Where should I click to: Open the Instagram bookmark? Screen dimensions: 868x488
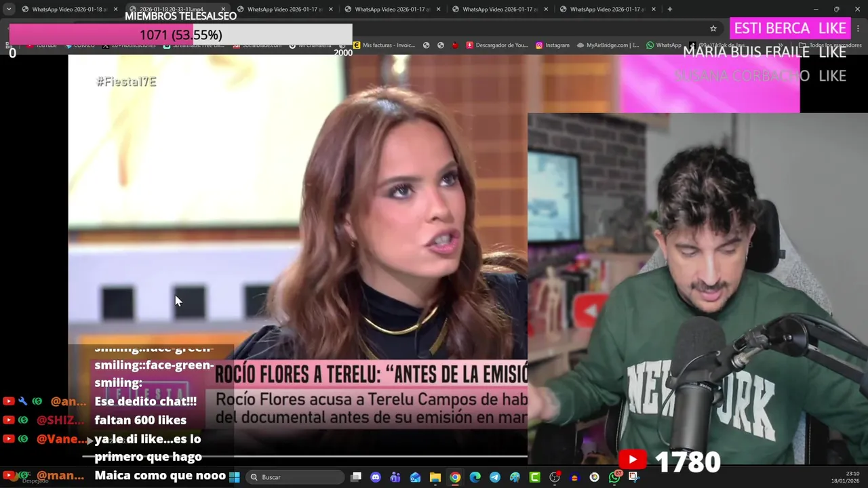pos(553,45)
